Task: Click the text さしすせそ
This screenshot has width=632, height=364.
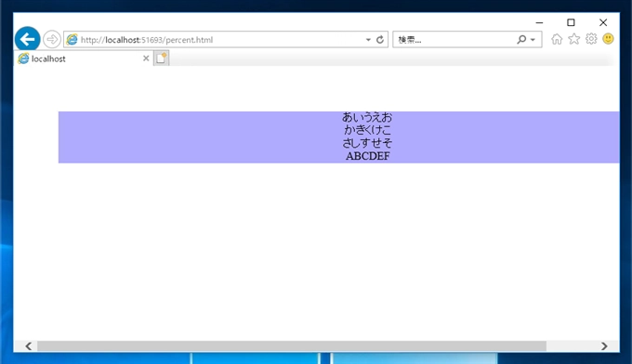Action: 367,143
